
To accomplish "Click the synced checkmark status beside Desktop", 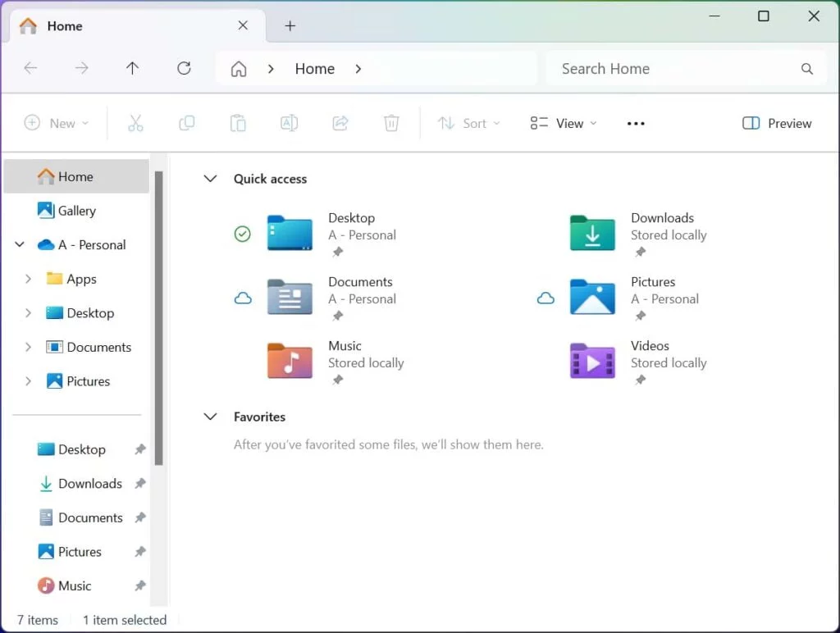I will point(242,234).
